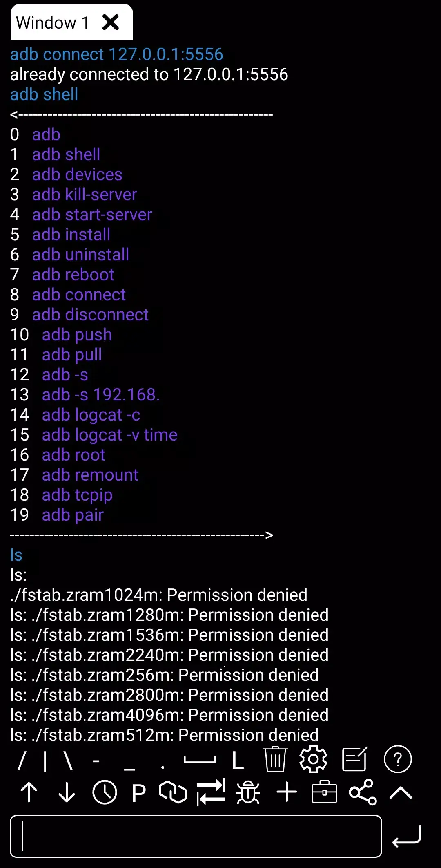The image size is (441, 868).
Task: Open the toolbox icon
Action: click(x=324, y=792)
